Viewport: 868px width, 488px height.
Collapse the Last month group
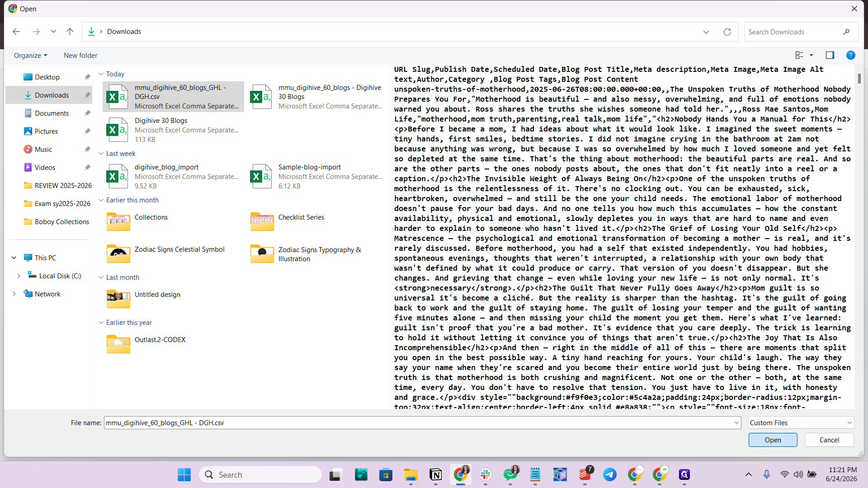(x=101, y=277)
